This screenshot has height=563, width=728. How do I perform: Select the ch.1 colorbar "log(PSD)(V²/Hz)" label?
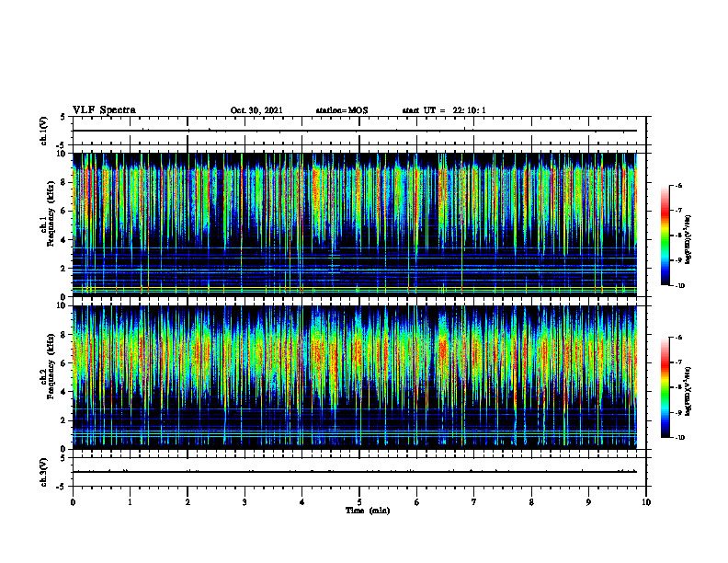click(688, 239)
